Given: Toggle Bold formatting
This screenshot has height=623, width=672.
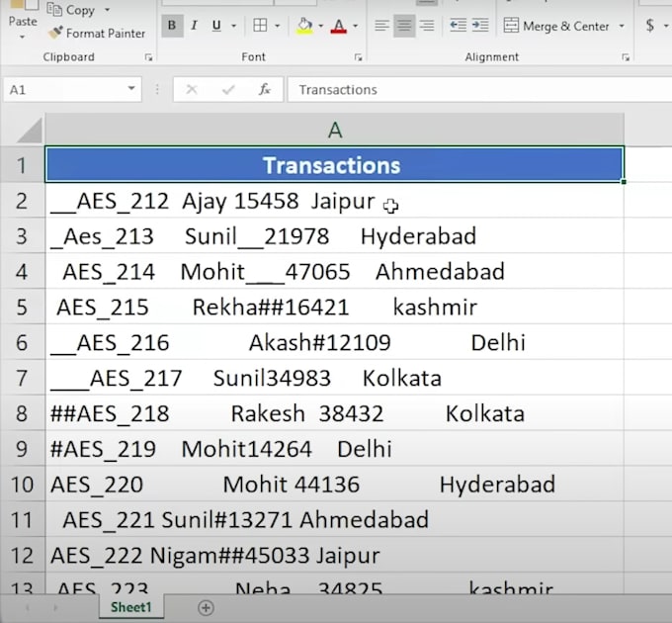Looking at the screenshot, I should (172, 26).
